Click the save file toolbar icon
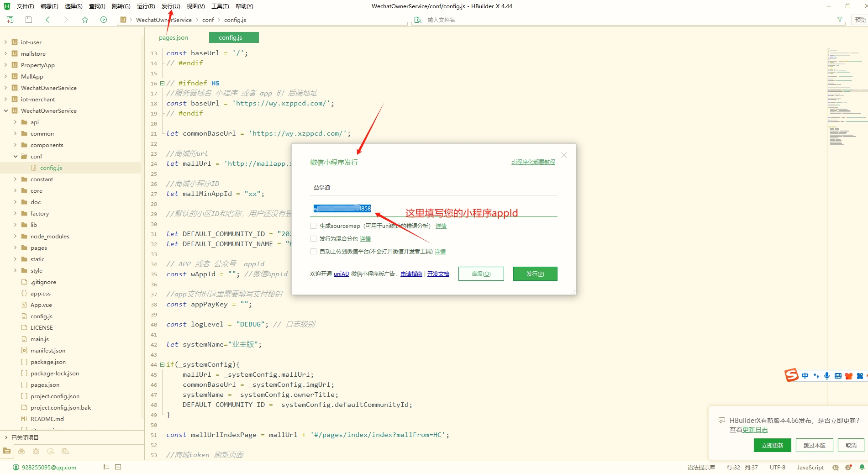This screenshot has width=868, height=474. point(29,20)
